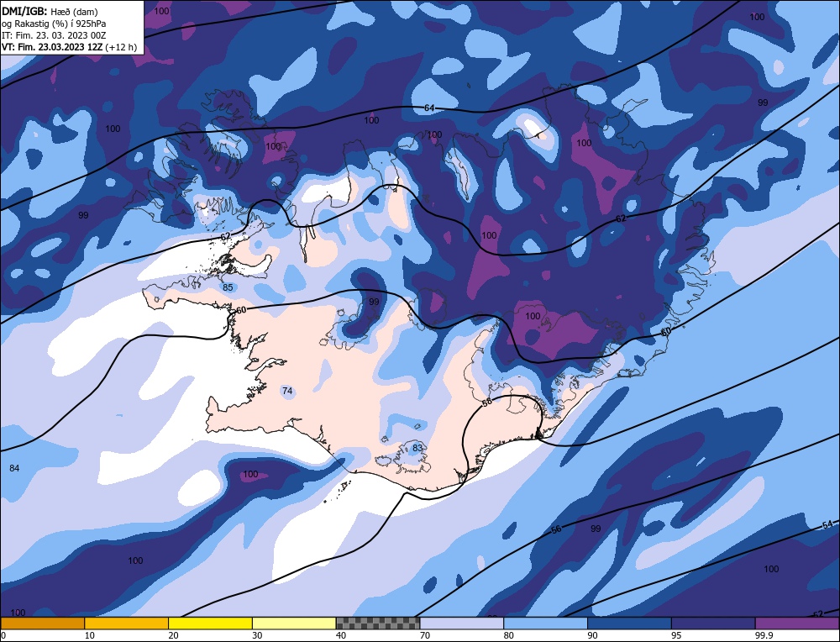The width and height of the screenshot is (840, 642).
Task: Click the legend tick label '99.9'
Action: pyautogui.click(x=764, y=635)
